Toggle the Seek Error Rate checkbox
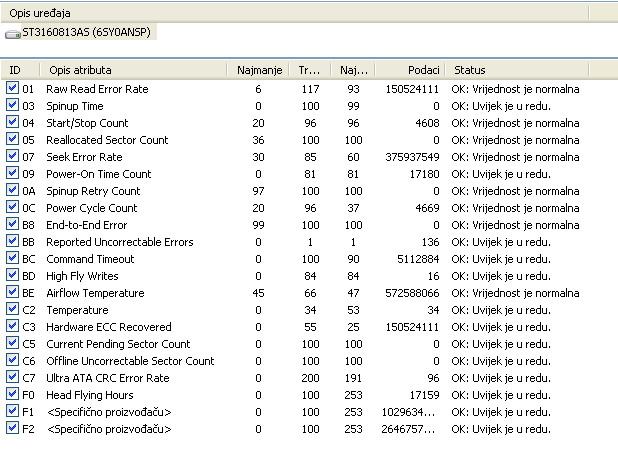Image resolution: width=618 pixels, height=454 pixels. pyautogui.click(x=12, y=157)
